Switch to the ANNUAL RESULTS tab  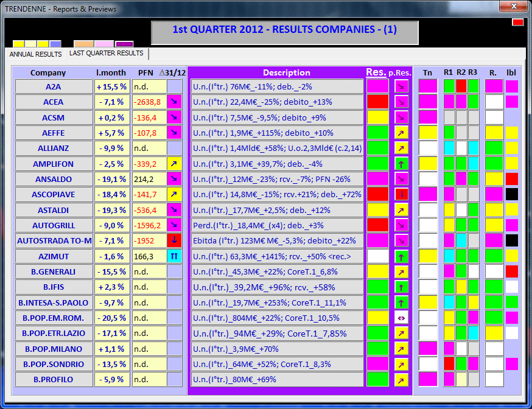[35, 54]
